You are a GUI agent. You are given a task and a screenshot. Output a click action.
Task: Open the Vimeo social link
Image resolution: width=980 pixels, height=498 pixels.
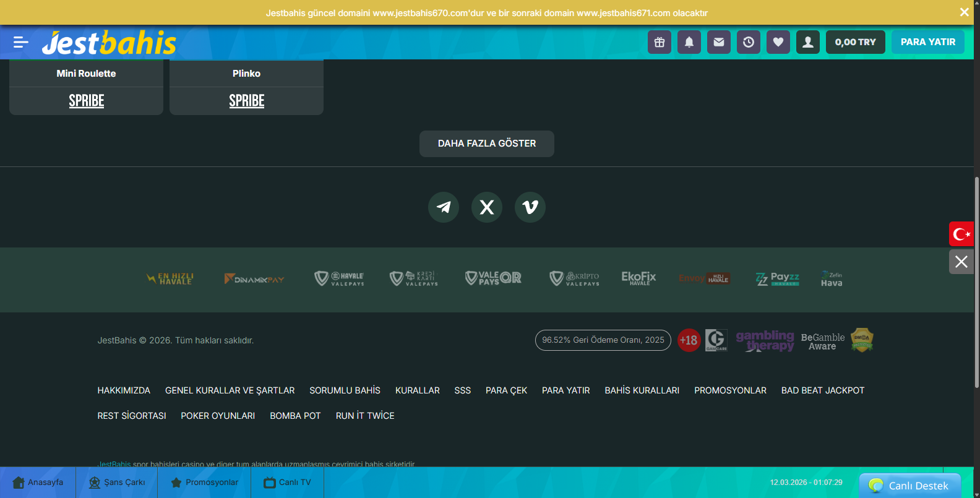click(x=530, y=207)
